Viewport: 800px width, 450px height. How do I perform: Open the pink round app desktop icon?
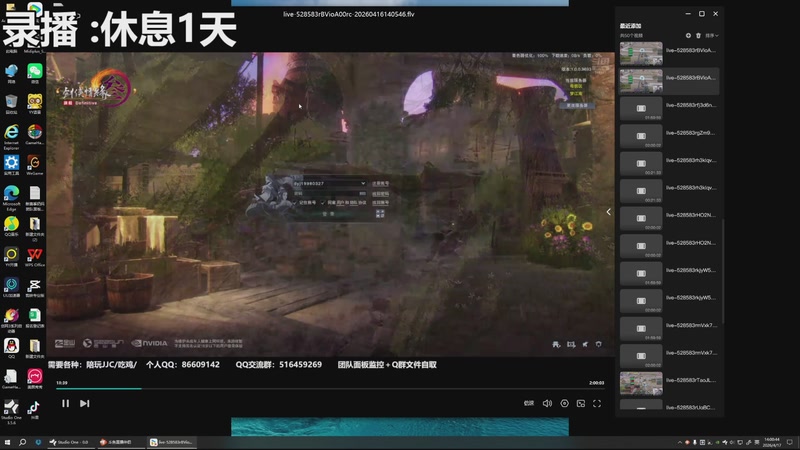point(35,379)
